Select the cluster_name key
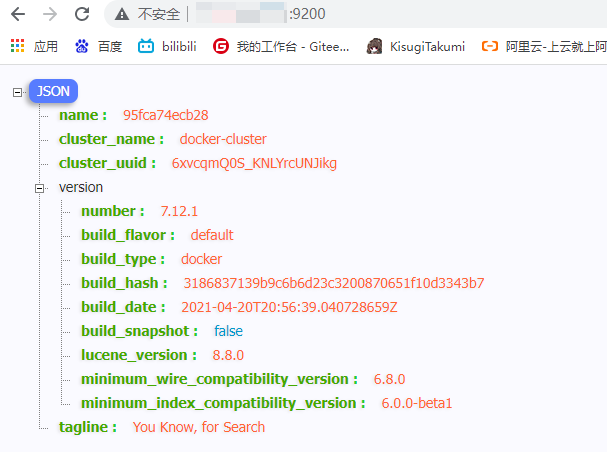Screen dimensions: 607x452 pyautogui.click(x=111, y=139)
